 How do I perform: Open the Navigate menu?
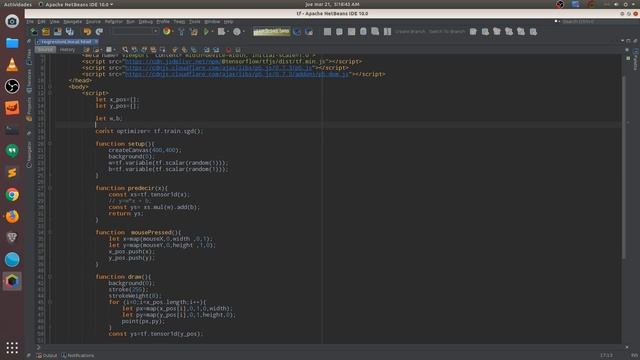coord(73,22)
